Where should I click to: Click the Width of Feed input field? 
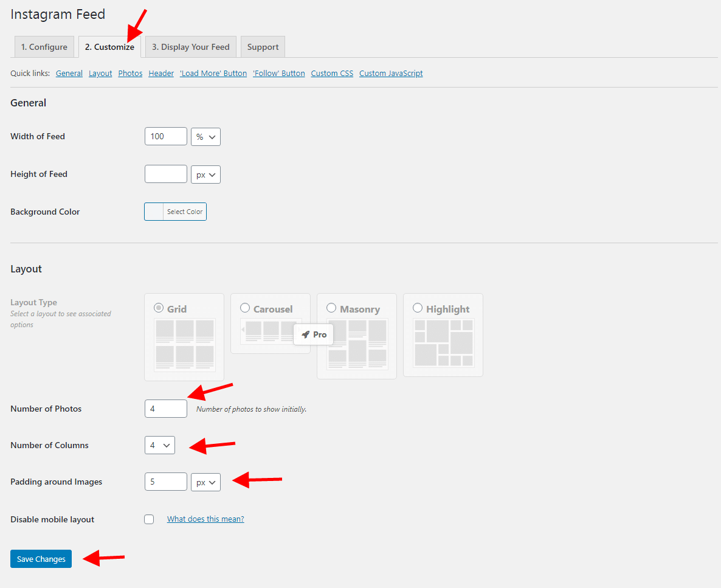coord(165,136)
